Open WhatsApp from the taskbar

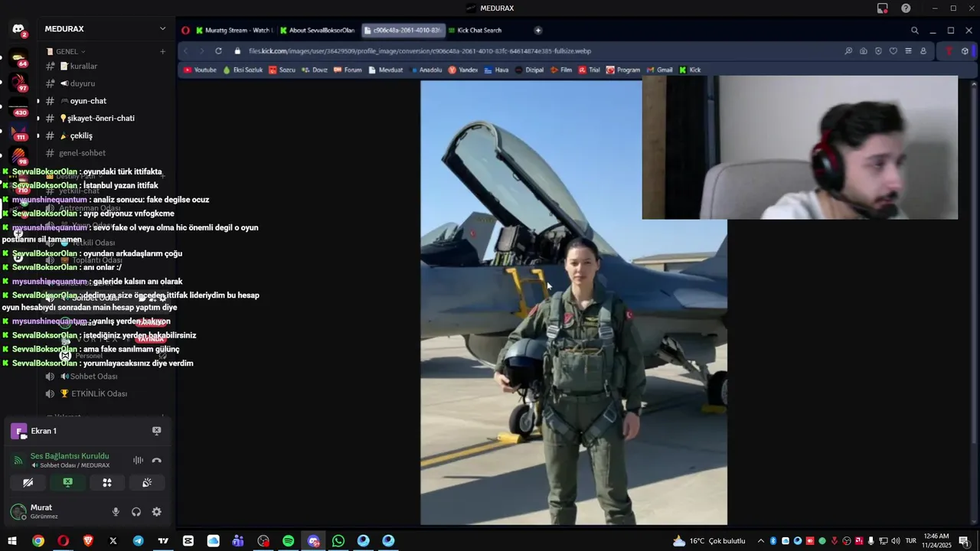[x=338, y=541]
